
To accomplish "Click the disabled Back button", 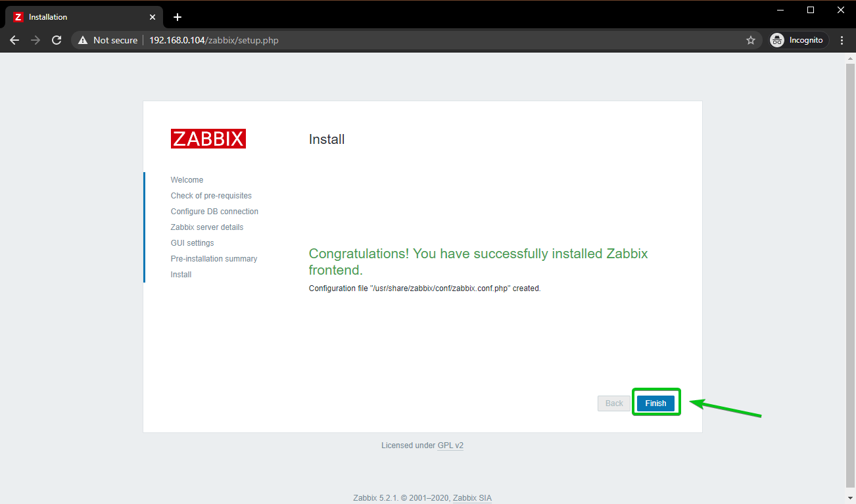I will click(x=614, y=403).
